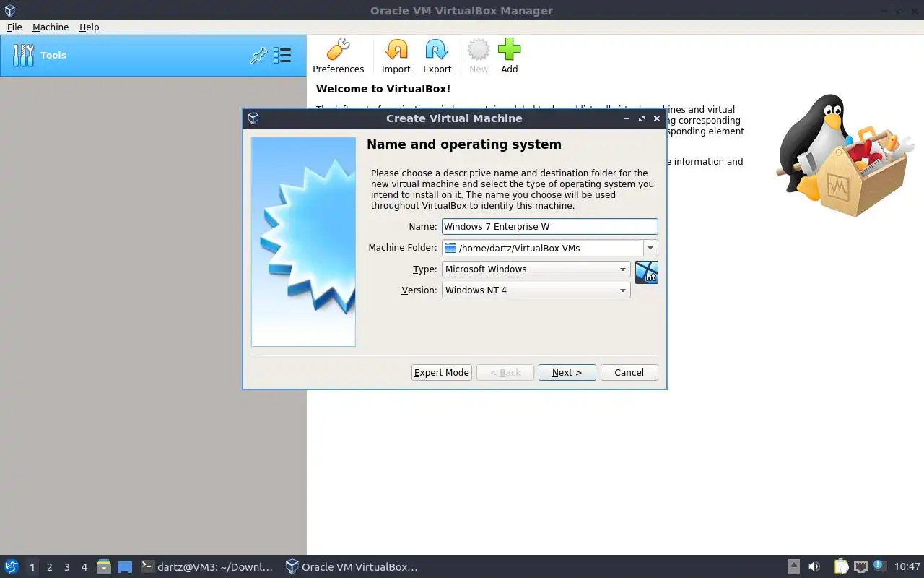Click the clock in the system tray

(x=907, y=566)
